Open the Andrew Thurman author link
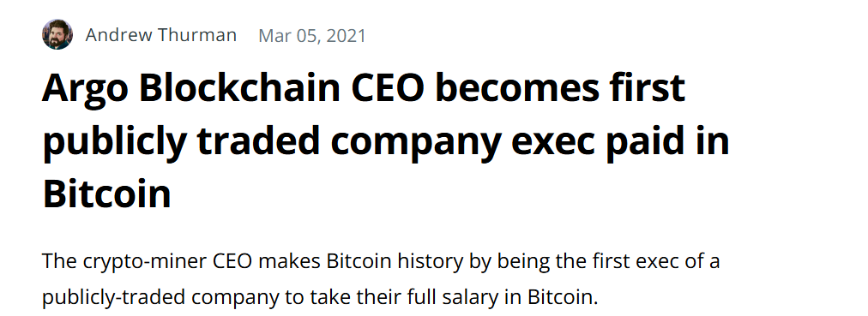Screen dimensions: 868x316 pos(161,35)
